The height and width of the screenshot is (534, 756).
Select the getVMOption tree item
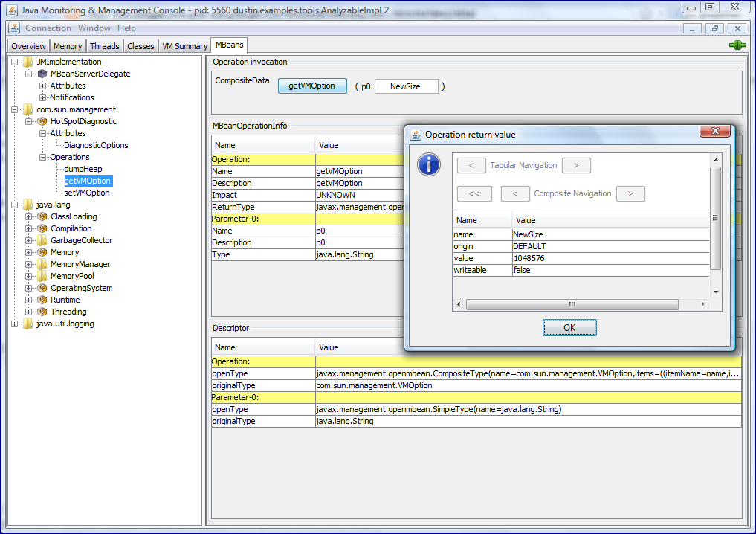click(88, 181)
